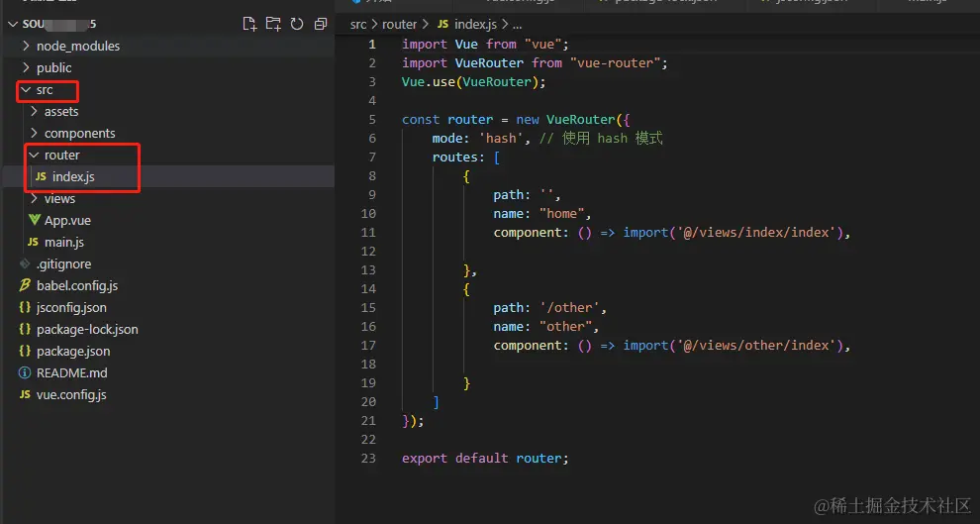Click the '@/views/other/index' import path
The image size is (980, 524).
coord(756,345)
